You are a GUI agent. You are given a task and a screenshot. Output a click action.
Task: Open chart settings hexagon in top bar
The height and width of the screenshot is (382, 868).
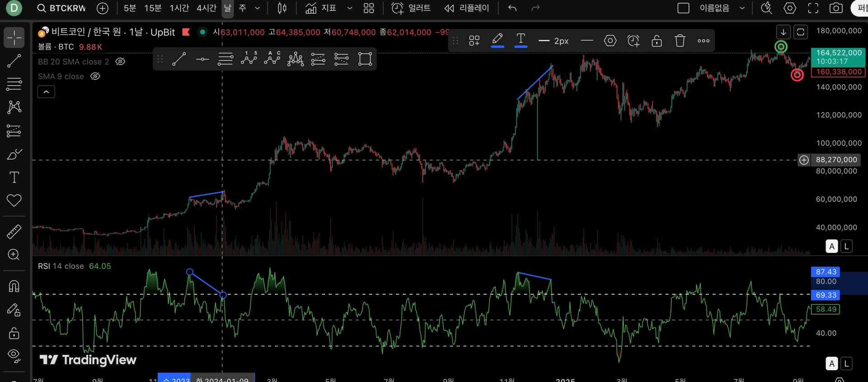pos(790,8)
